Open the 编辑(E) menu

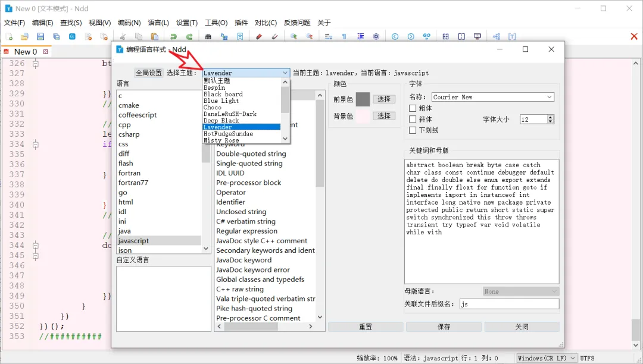coord(43,23)
